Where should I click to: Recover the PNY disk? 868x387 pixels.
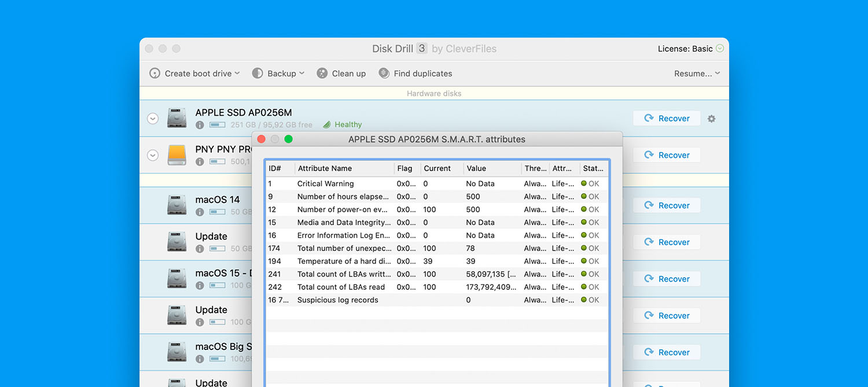[667, 155]
